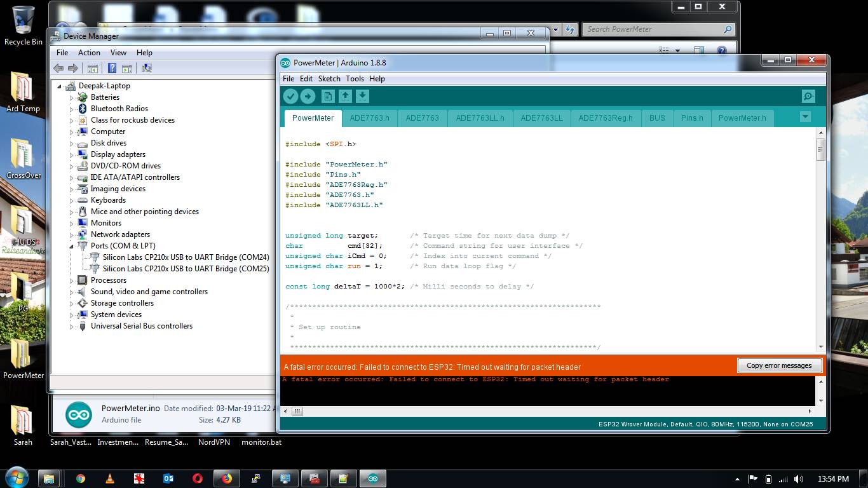Select the CrossOver desktop folder
868x488 pixels.
click(x=24, y=159)
